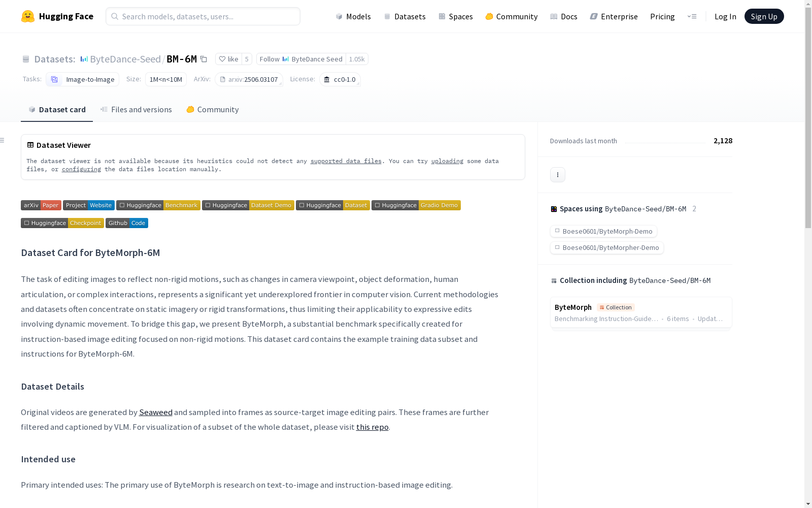This screenshot has width=812, height=508.
Task: Open Docs from the top navigation
Action: point(564,16)
